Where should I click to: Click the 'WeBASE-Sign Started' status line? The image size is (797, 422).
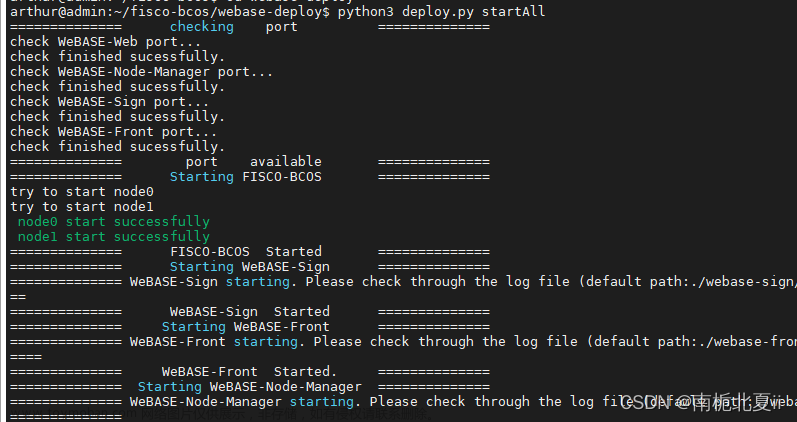250,312
